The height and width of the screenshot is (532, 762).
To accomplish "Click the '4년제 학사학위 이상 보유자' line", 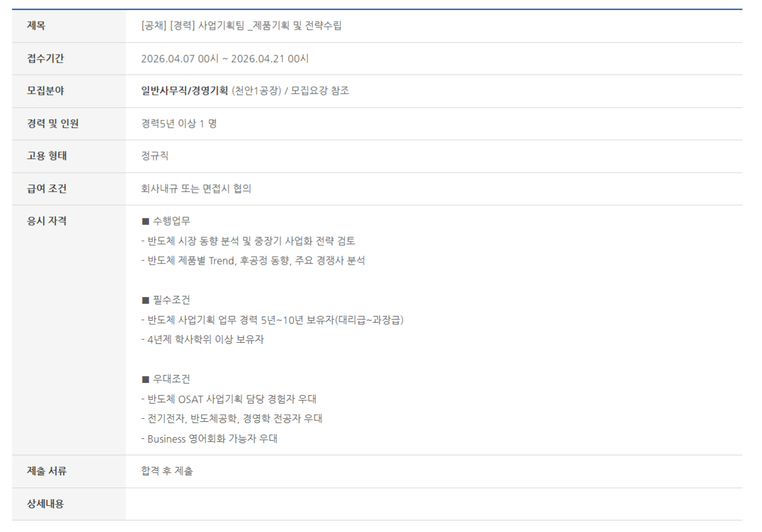I will (x=203, y=340).
